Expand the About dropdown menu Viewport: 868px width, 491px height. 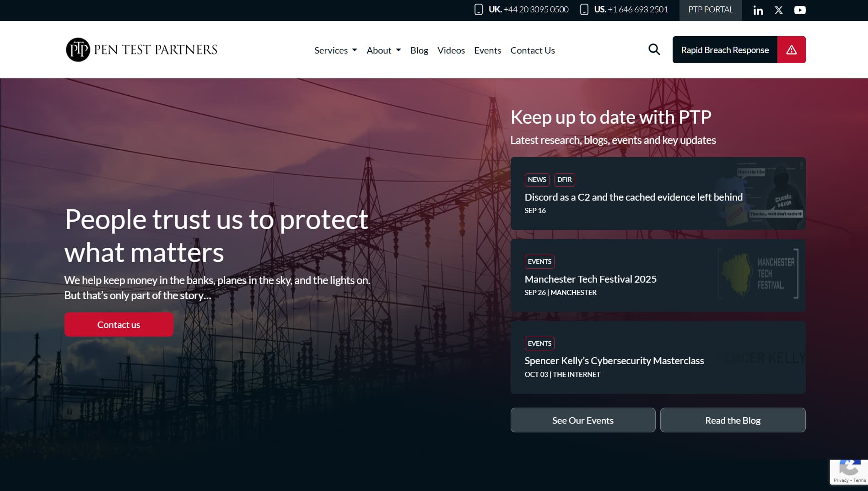point(383,50)
